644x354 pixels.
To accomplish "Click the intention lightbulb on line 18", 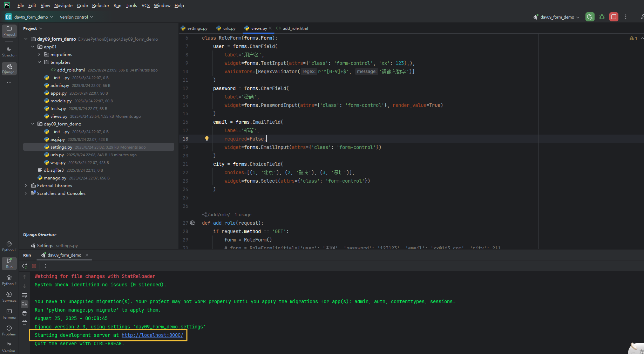I will pos(207,139).
